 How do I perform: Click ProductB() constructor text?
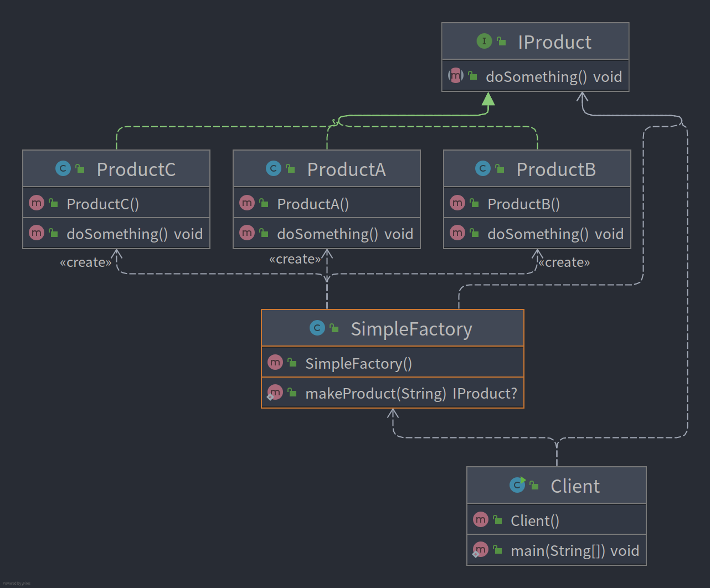[x=523, y=204]
